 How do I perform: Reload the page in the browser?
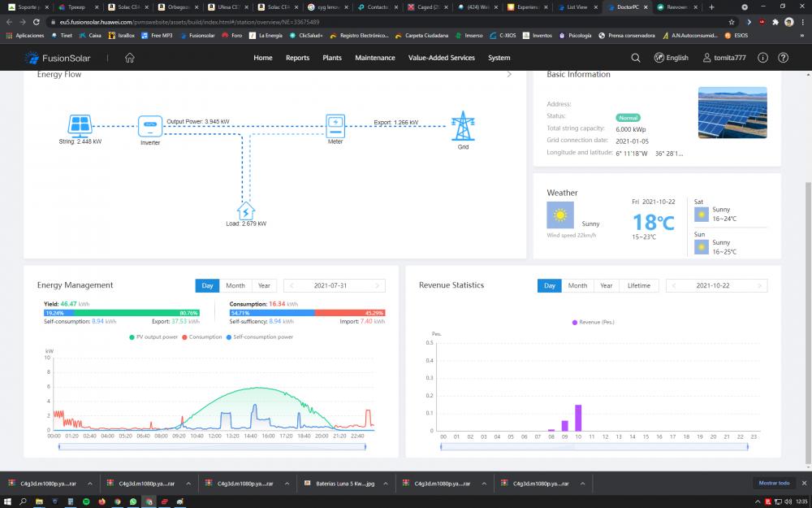click(37, 22)
